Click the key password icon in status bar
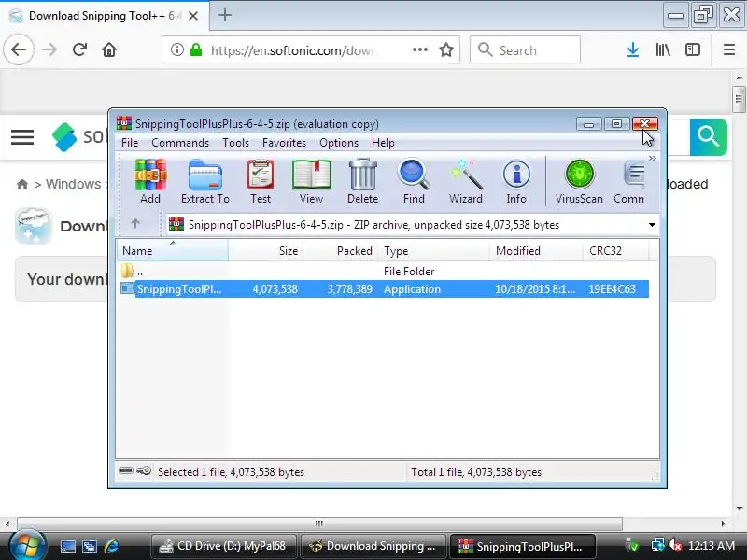This screenshot has width=747, height=560. tap(144, 471)
